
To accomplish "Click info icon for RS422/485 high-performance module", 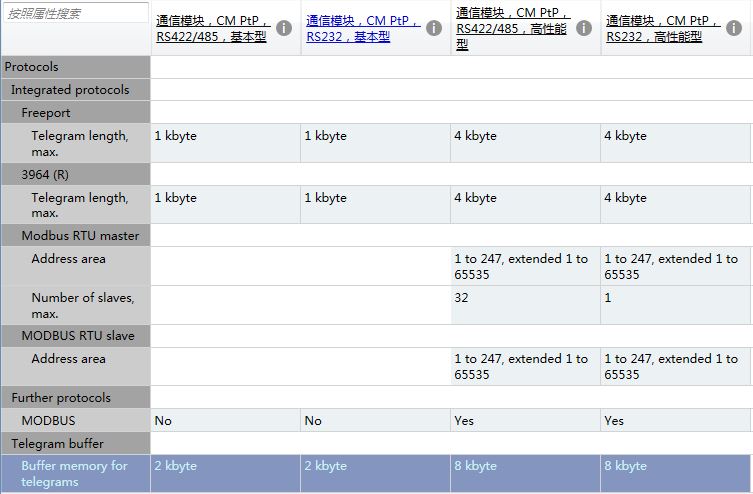I will (584, 28).
